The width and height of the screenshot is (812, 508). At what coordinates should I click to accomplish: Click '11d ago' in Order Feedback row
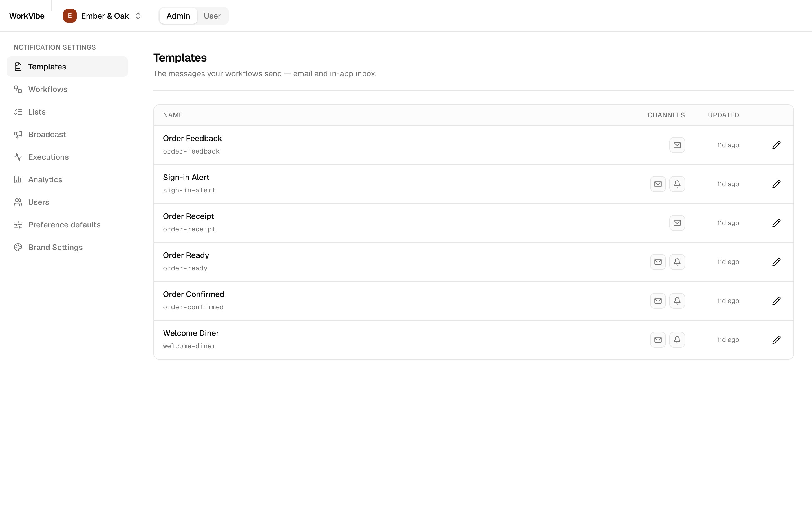[x=728, y=145]
